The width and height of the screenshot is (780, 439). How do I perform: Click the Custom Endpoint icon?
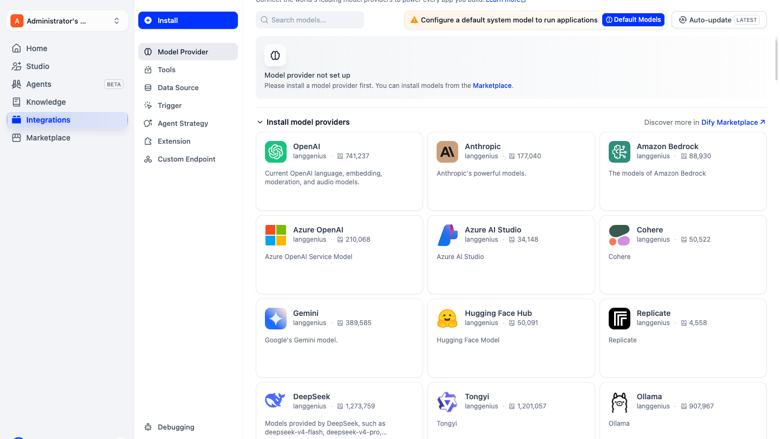pyautogui.click(x=148, y=159)
